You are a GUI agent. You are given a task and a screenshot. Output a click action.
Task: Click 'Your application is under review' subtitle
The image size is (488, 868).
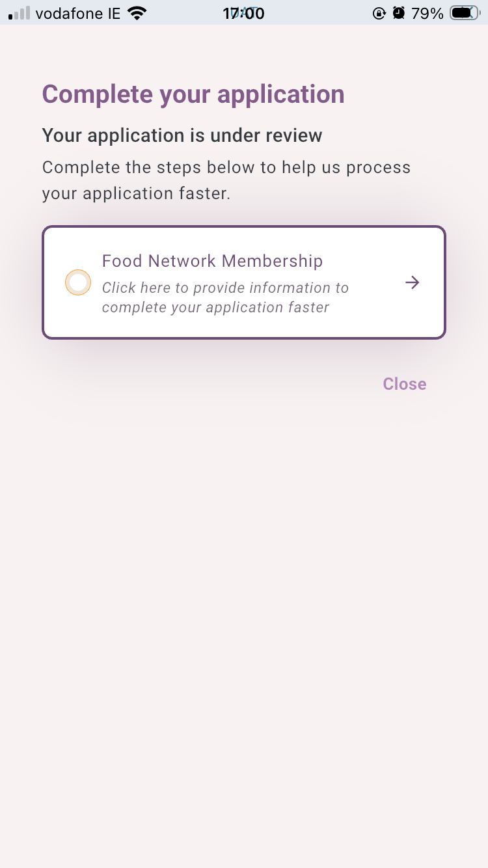coord(182,135)
